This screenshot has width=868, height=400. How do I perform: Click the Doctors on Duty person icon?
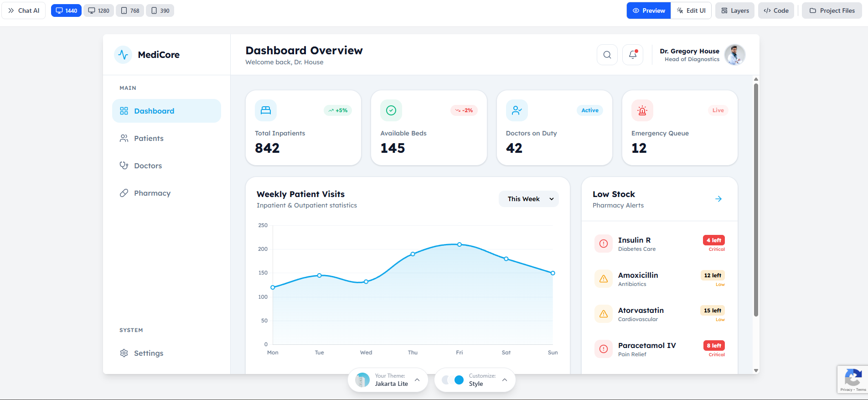tap(517, 110)
